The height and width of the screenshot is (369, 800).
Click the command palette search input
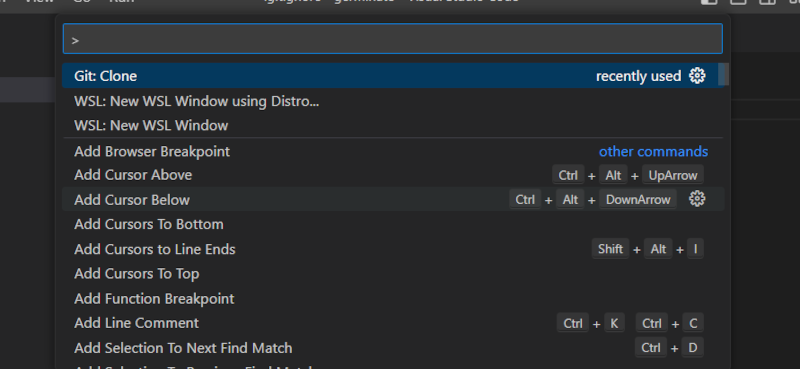392,39
